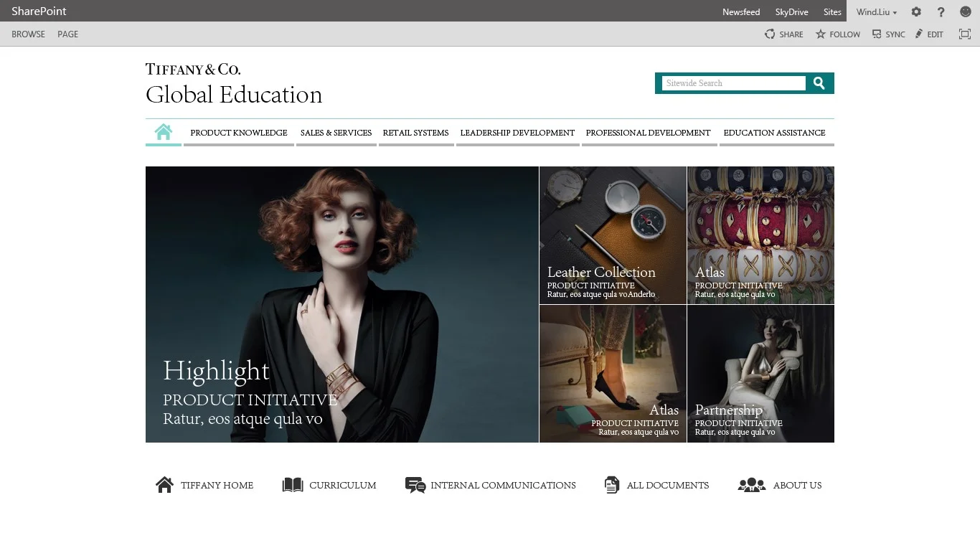Switch to the PAGE ribbon tab

pyautogui.click(x=67, y=34)
